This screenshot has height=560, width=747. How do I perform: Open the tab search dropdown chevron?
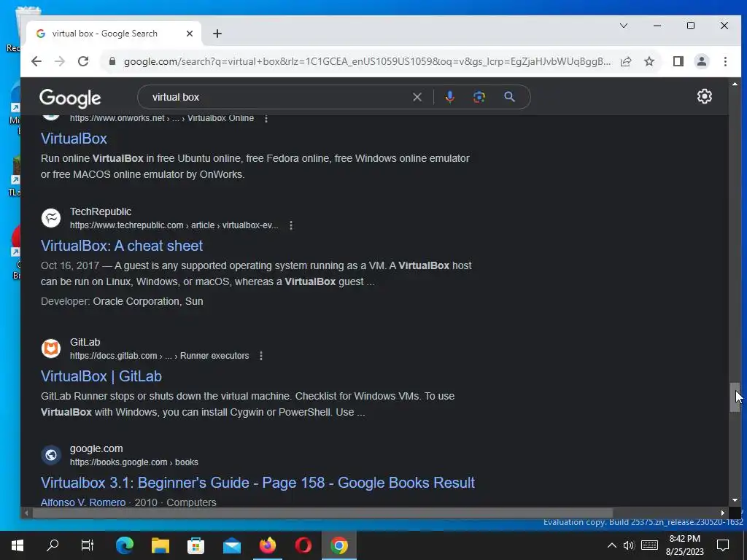click(x=624, y=26)
